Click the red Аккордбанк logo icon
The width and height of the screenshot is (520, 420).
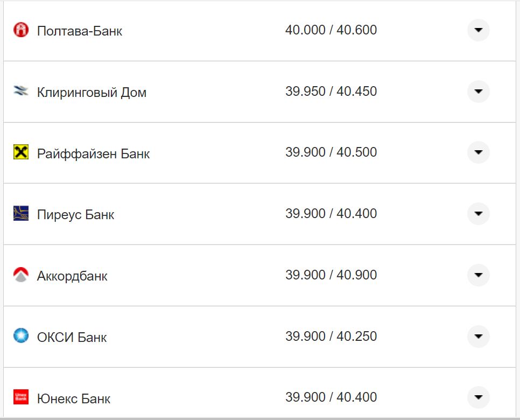(x=20, y=275)
